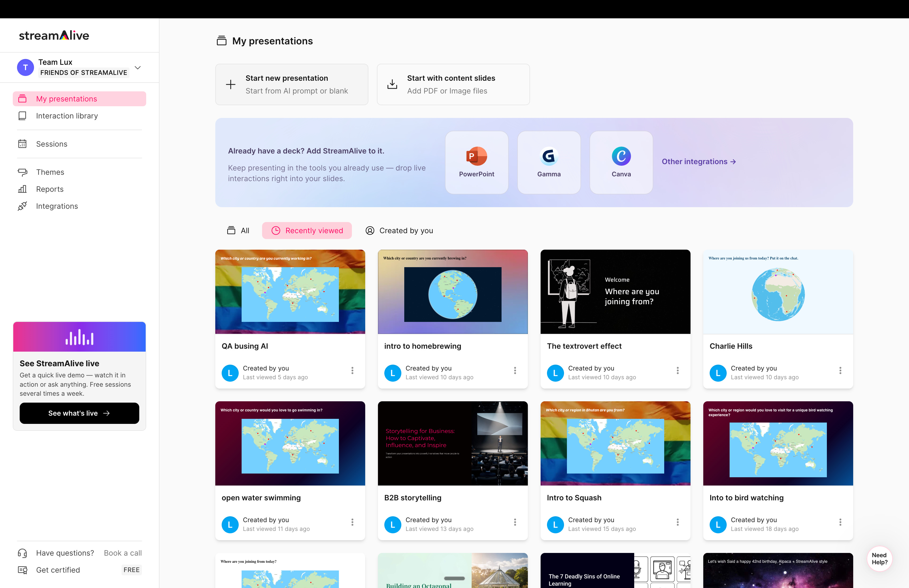Open options menu for intro to homebrewing

(x=515, y=370)
